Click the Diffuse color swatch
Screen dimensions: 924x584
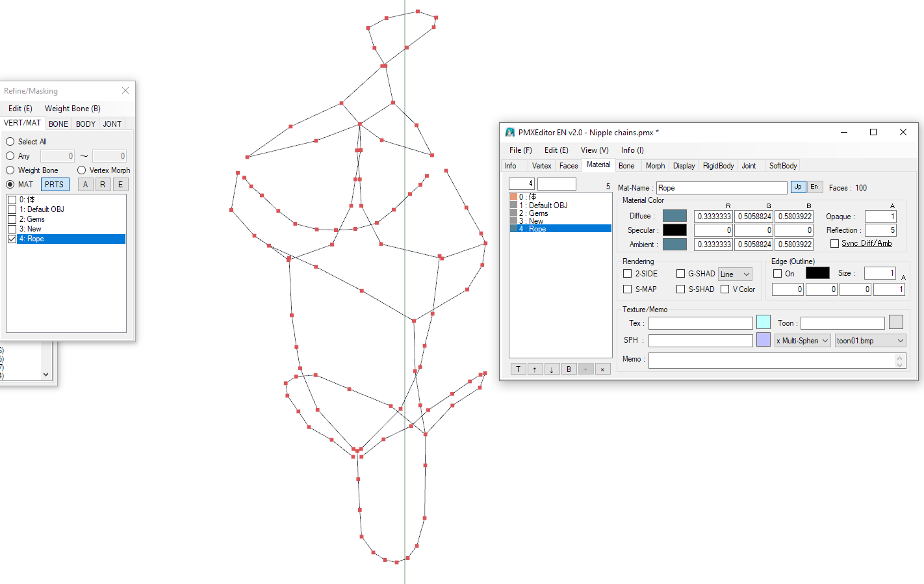tap(674, 216)
